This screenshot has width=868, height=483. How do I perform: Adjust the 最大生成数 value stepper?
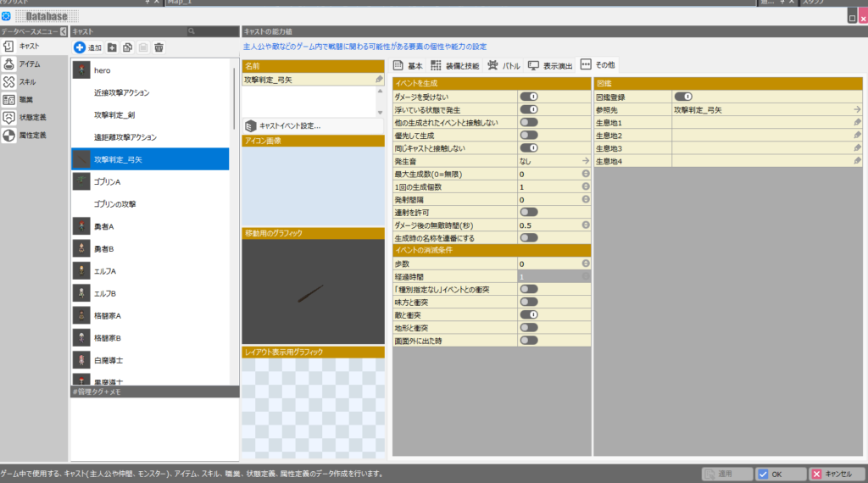pos(585,174)
